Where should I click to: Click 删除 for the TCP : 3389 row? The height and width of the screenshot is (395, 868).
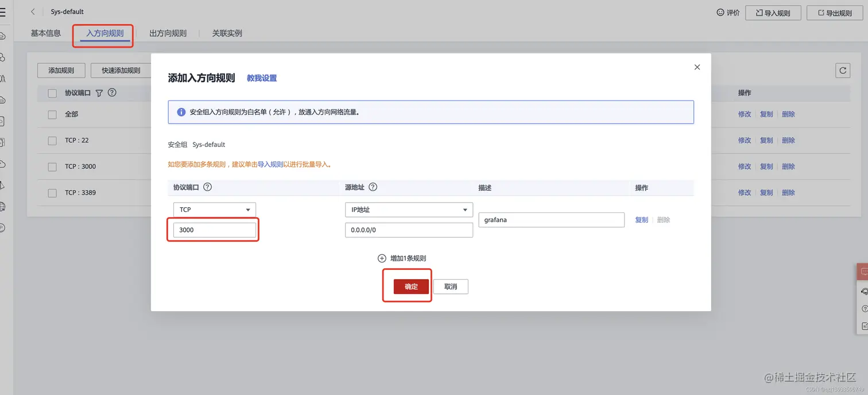pyautogui.click(x=789, y=193)
